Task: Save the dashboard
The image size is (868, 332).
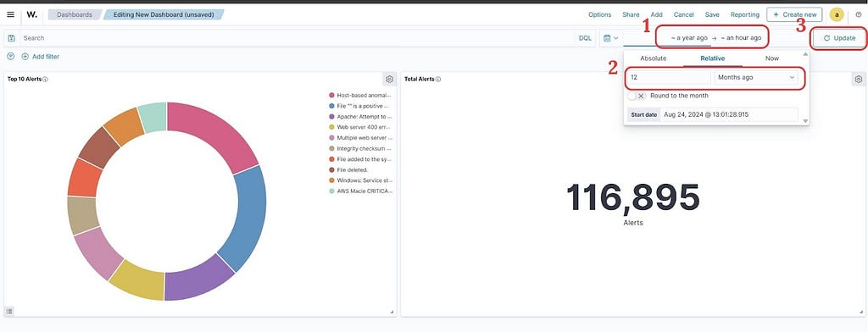Action: [x=712, y=15]
